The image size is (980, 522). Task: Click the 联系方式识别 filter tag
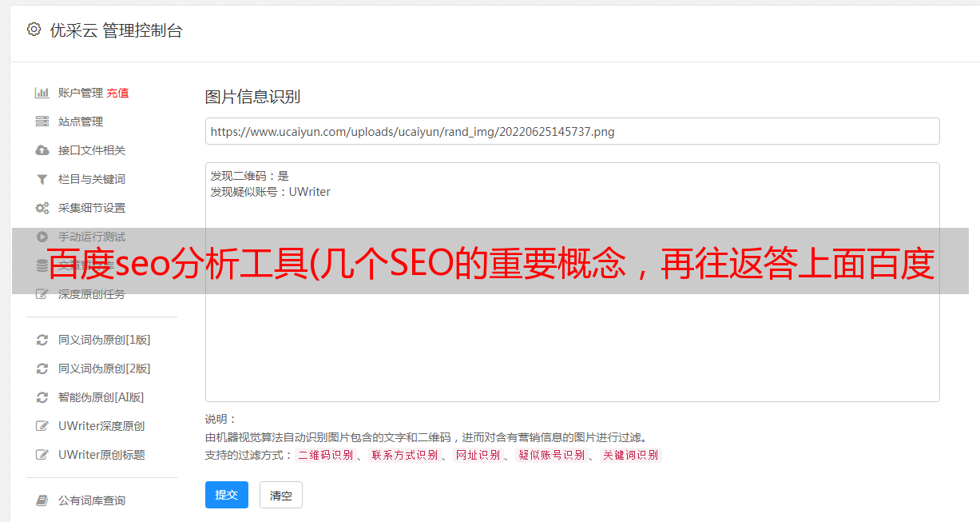[404, 455]
